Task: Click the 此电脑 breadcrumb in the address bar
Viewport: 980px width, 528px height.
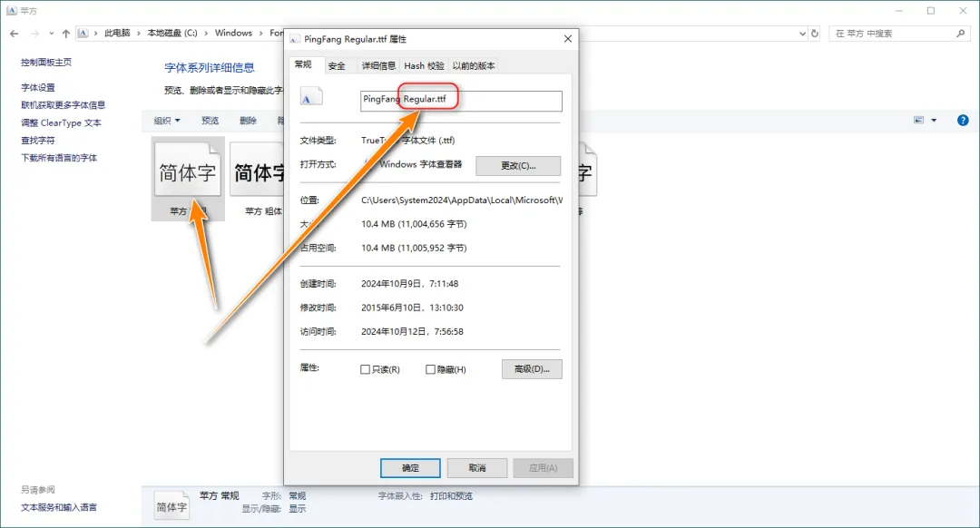Action: point(117,34)
